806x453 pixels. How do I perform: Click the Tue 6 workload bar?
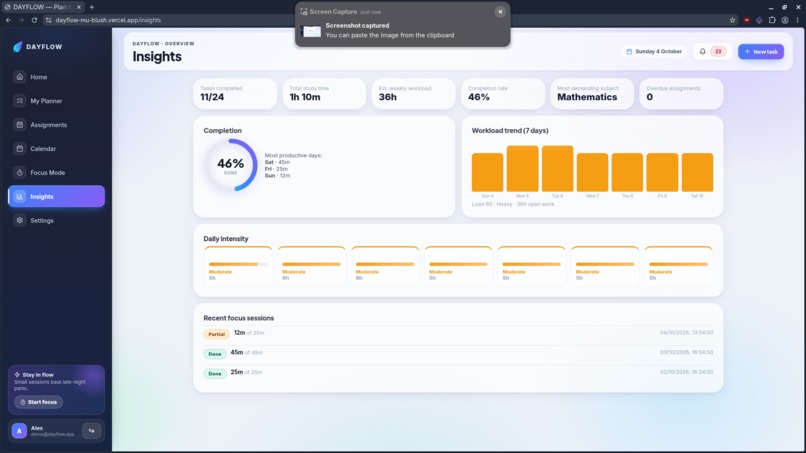coord(557,169)
